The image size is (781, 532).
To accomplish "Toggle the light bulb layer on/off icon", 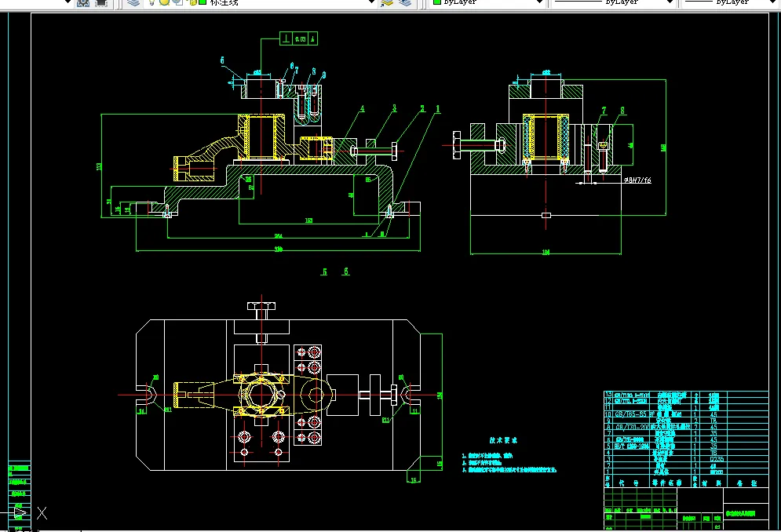I will point(151,2).
